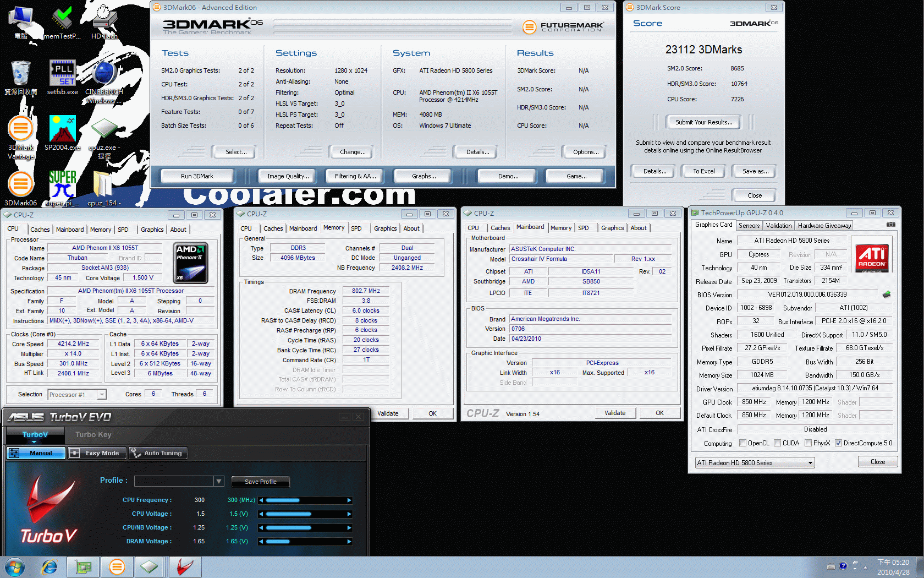
Task: Open Internet Explorer from the taskbar
Action: 50,566
